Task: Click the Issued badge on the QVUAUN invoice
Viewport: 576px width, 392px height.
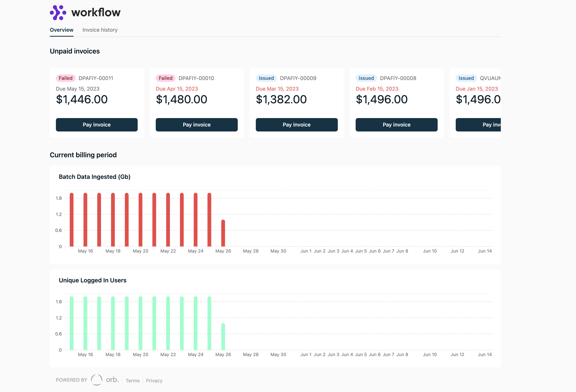Action: pos(466,78)
